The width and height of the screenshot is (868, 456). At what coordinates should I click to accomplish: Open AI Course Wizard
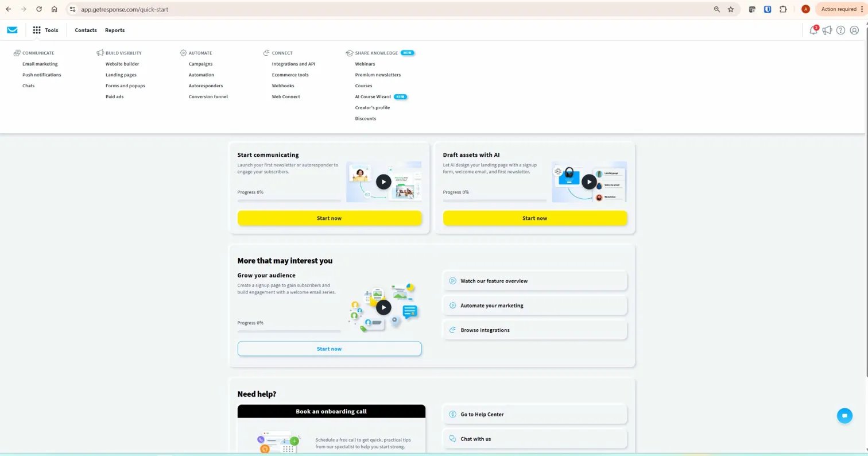coord(373,96)
